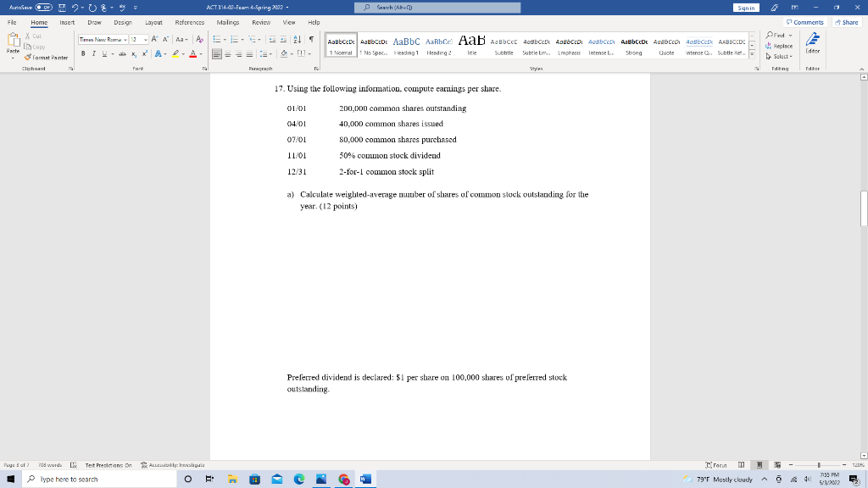Click the search box in title bar

tap(437, 8)
